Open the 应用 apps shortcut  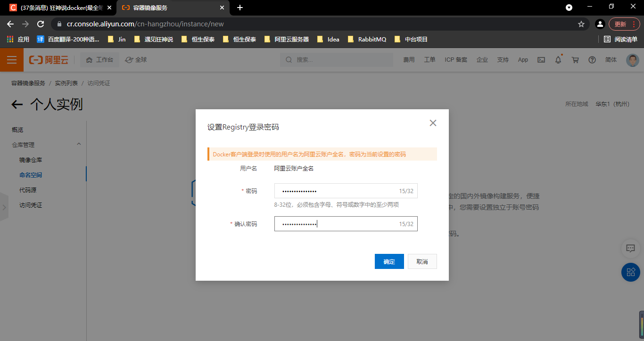18,39
